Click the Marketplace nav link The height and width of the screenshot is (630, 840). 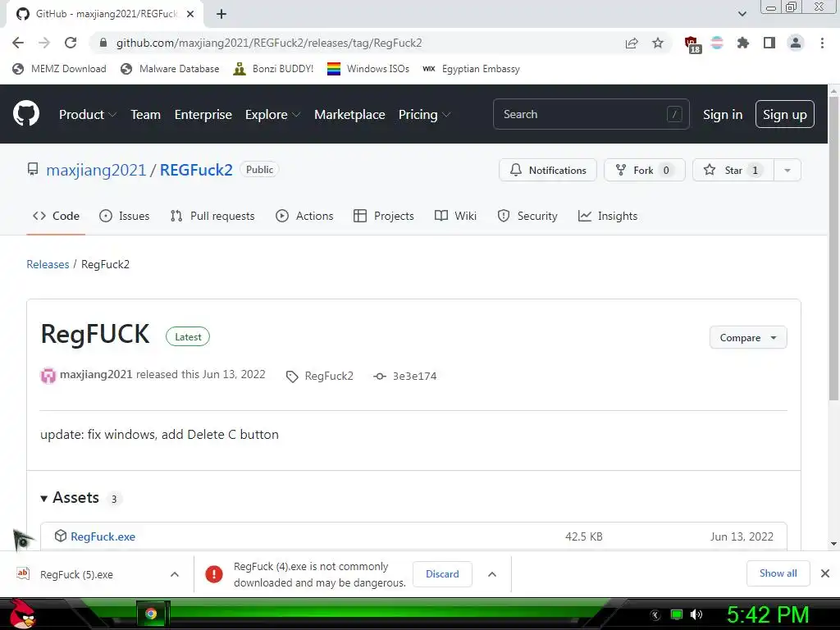pyautogui.click(x=349, y=115)
